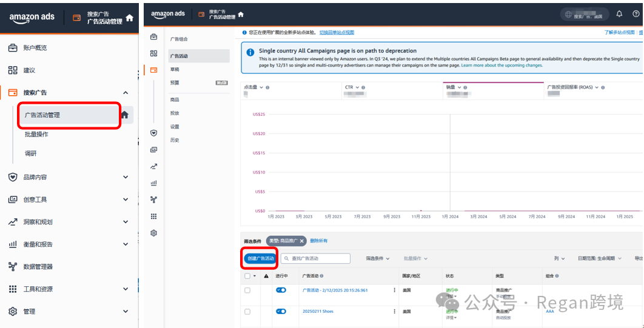Click shield heart icon in collapsed rail

[x=153, y=133]
